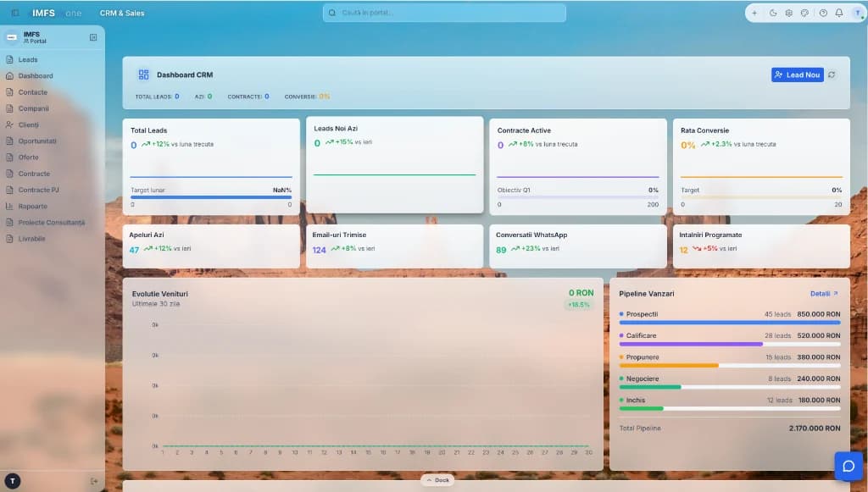
Task: Click the '0 RON' revenue total
Action: 581,293
